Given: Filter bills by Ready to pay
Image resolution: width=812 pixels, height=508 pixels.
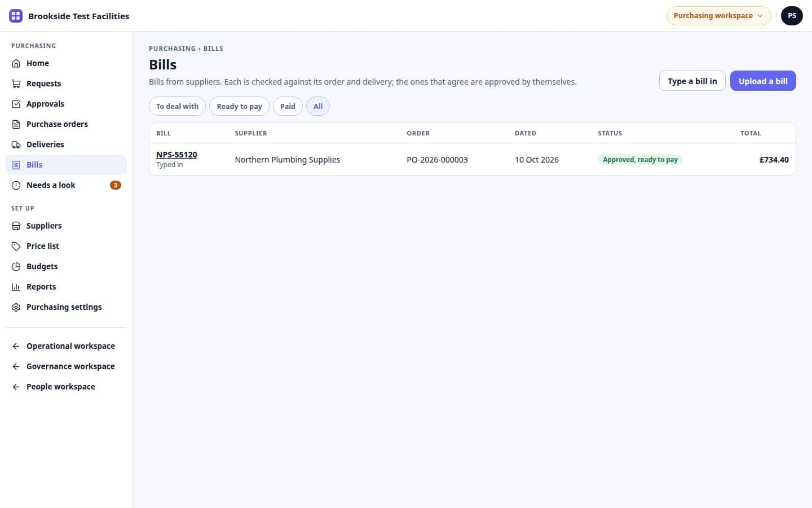Looking at the screenshot, I should 239,106.
